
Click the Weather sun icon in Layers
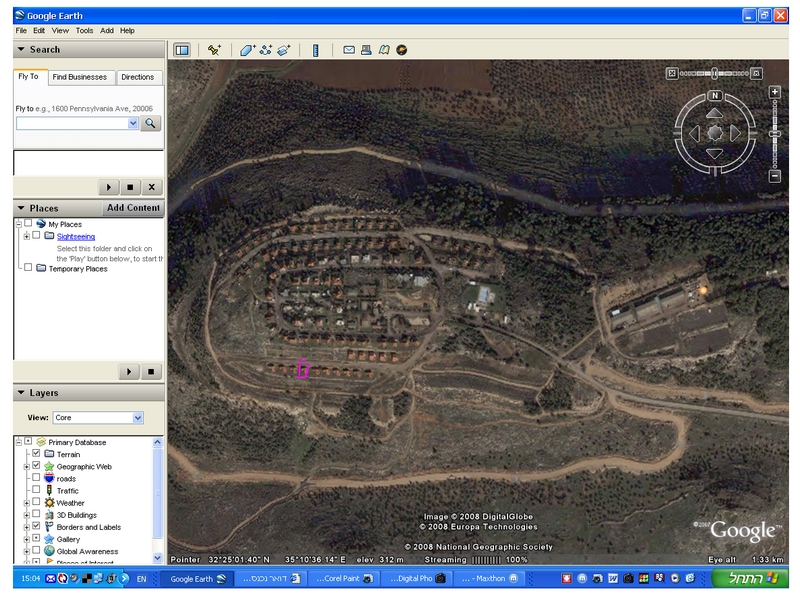pos(49,503)
